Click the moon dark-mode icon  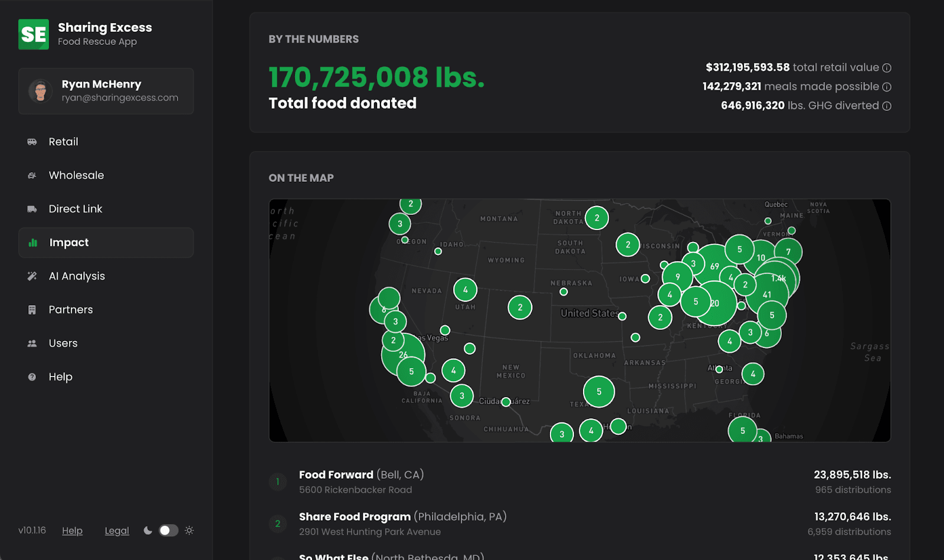pos(147,530)
